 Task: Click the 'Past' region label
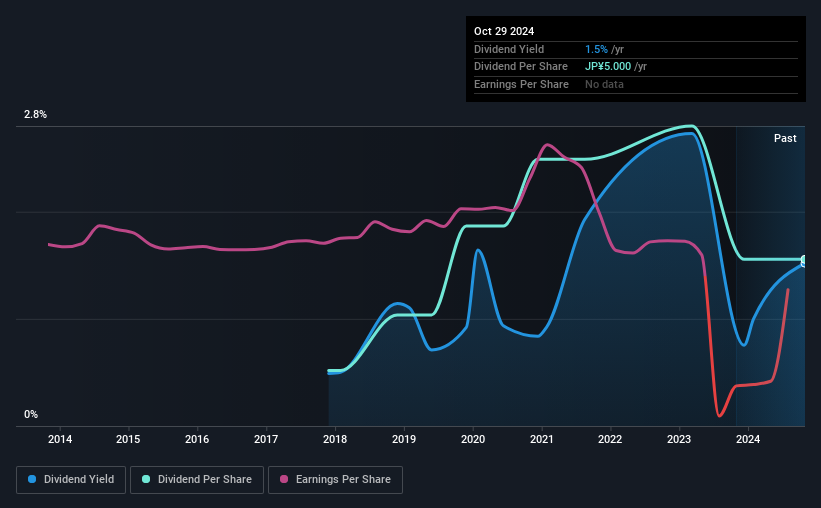785,138
